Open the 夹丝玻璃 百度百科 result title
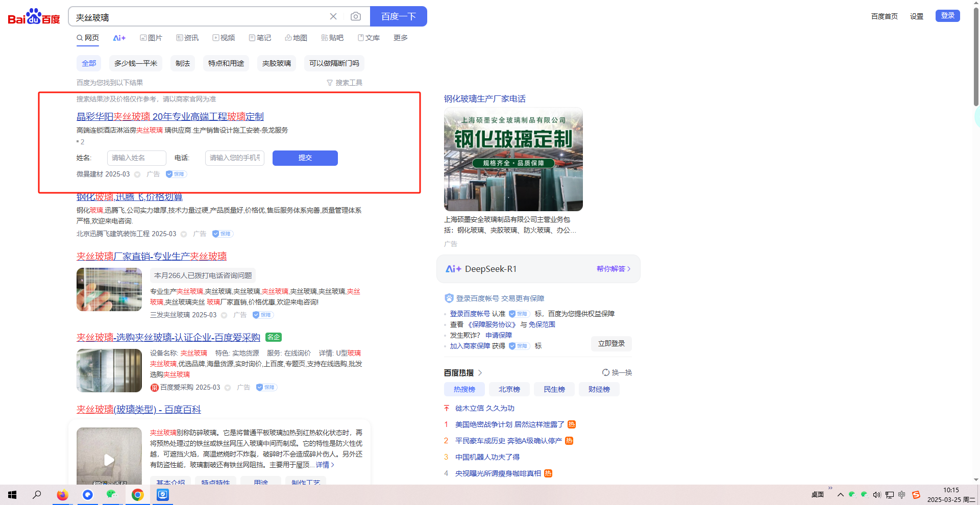This screenshot has height=505, width=980. [x=139, y=409]
